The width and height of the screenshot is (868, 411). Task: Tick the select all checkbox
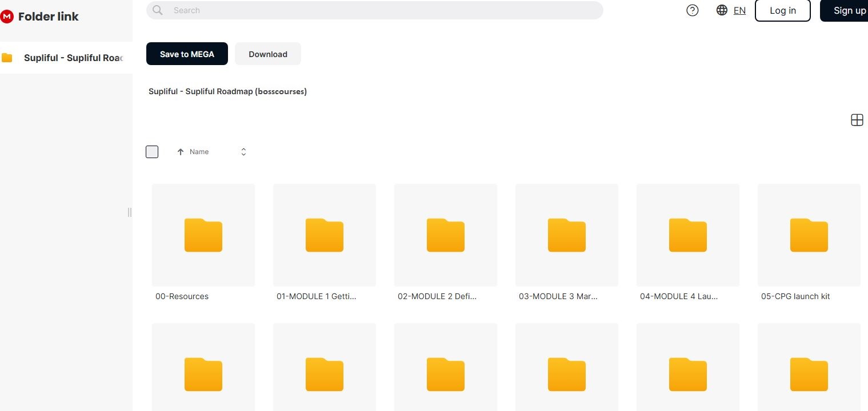coord(152,152)
